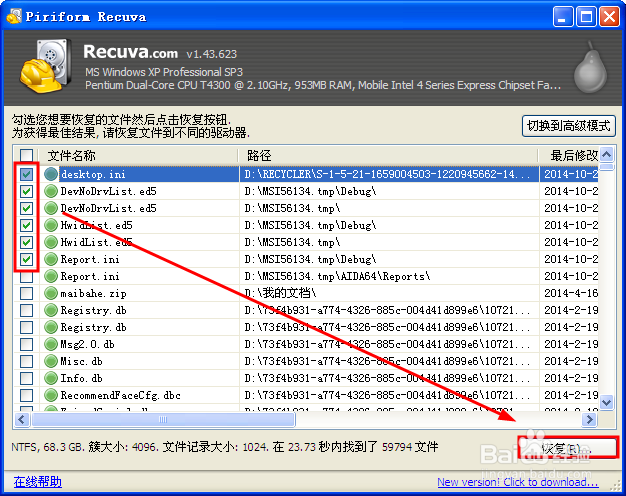Click the green status icon for Misc.db

click(51, 361)
